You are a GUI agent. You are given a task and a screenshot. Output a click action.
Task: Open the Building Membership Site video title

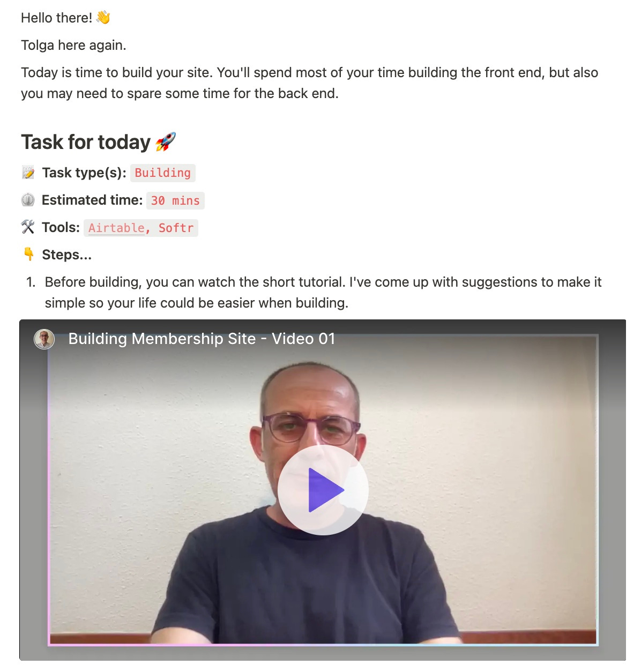(x=202, y=339)
